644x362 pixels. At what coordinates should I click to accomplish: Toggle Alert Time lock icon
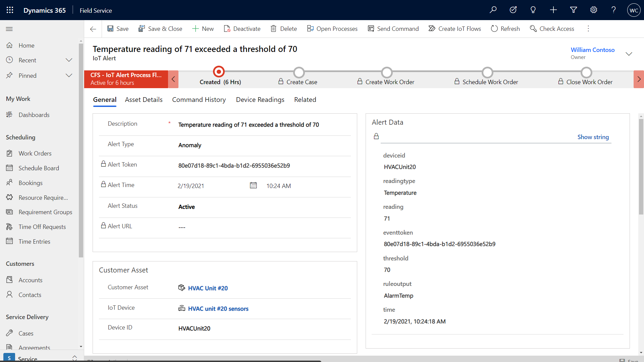coord(103,185)
